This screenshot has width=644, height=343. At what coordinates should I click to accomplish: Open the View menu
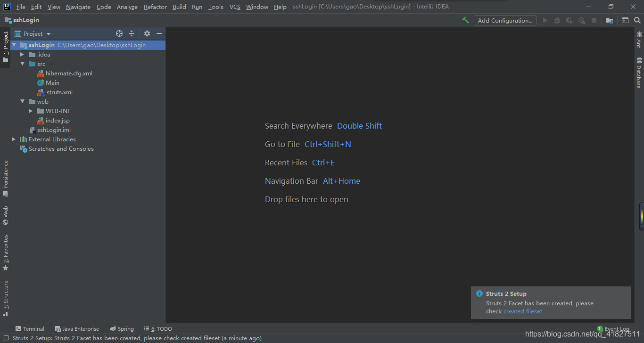[x=54, y=7]
